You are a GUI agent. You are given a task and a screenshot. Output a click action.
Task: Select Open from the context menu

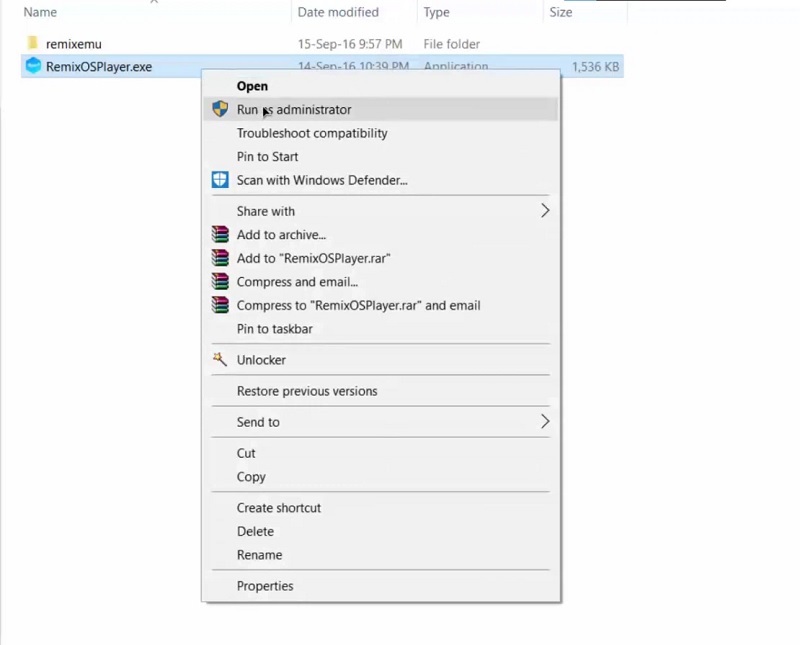click(x=252, y=86)
